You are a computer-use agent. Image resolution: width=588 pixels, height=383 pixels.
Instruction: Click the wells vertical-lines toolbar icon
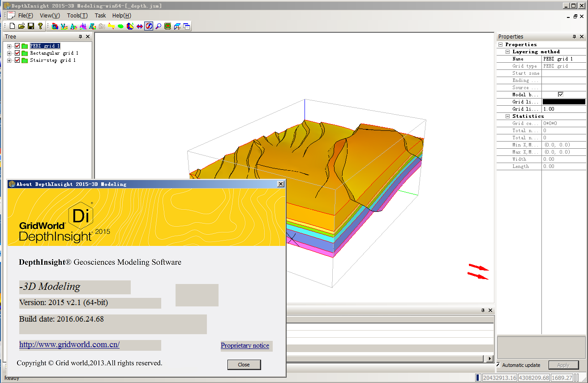pyautogui.click(x=83, y=26)
